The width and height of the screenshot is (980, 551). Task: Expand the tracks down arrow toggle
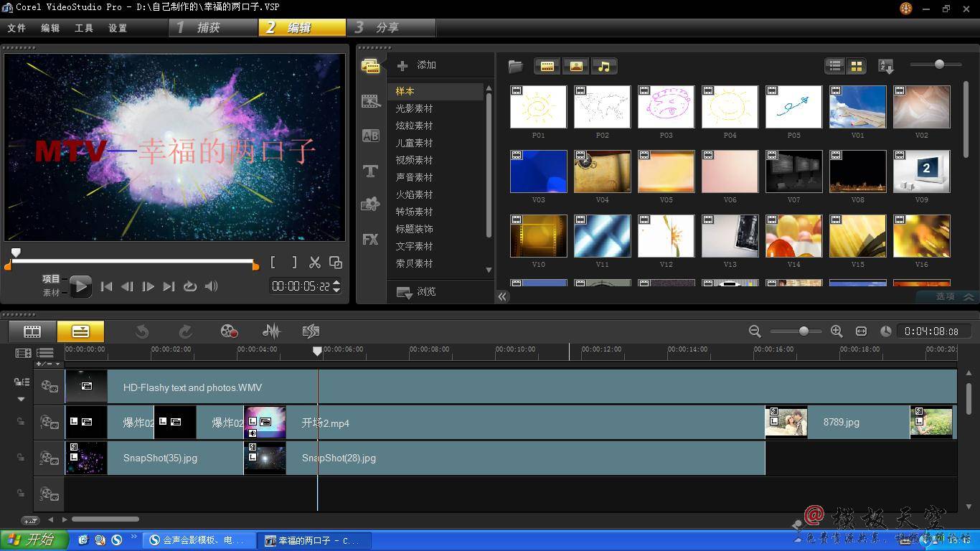click(x=22, y=400)
